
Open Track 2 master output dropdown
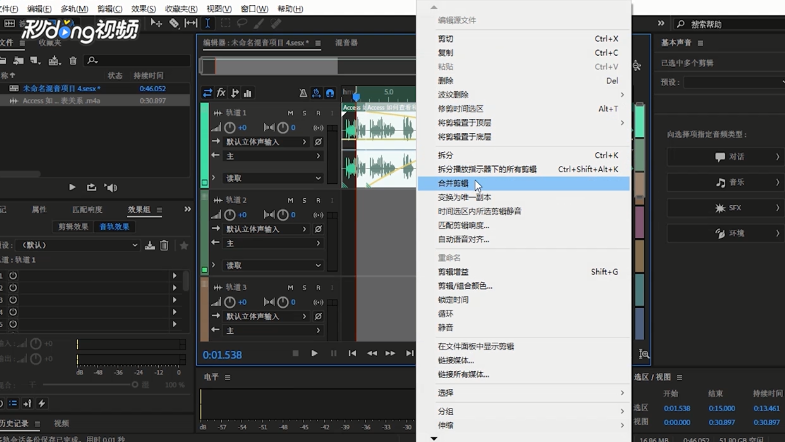click(x=273, y=243)
